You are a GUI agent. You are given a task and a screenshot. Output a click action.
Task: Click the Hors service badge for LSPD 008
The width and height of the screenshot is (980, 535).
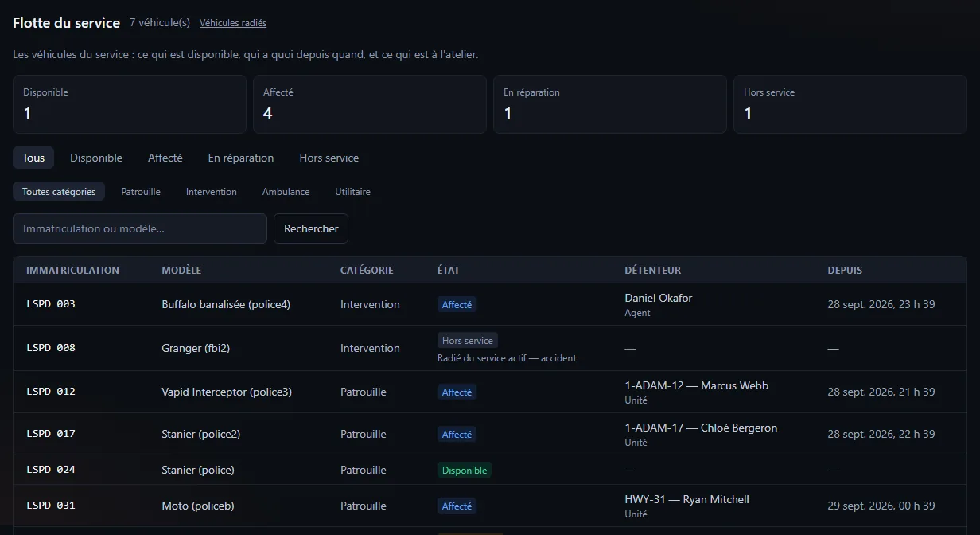tap(468, 340)
